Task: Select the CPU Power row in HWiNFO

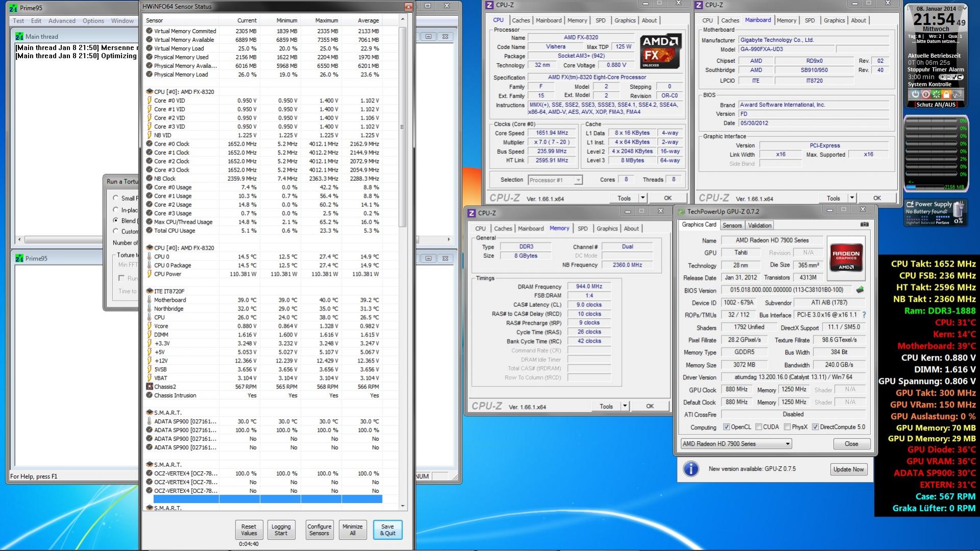Action: click(263, 274)
